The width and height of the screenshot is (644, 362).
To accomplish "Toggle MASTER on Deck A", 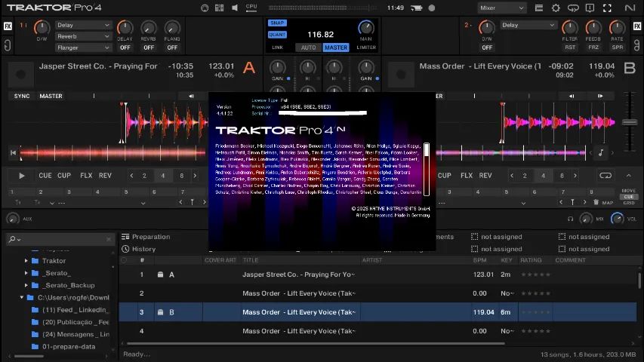I will [51, 96].
